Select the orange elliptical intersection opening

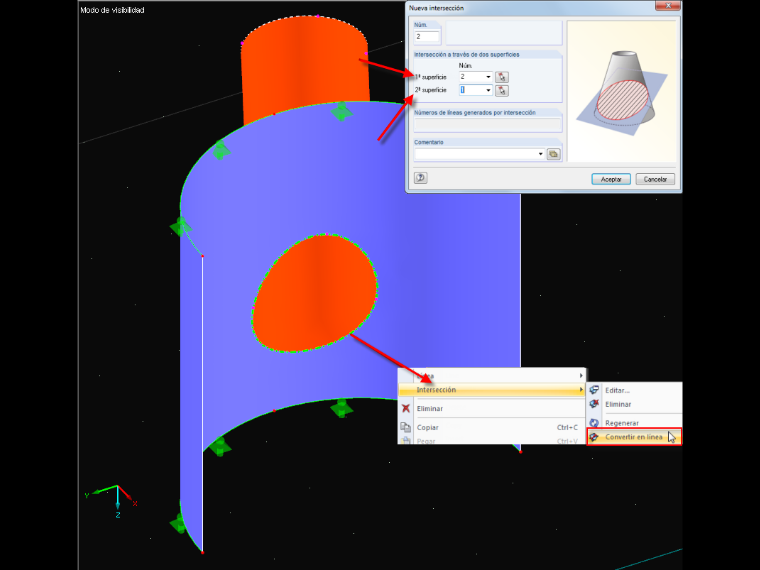314,293
